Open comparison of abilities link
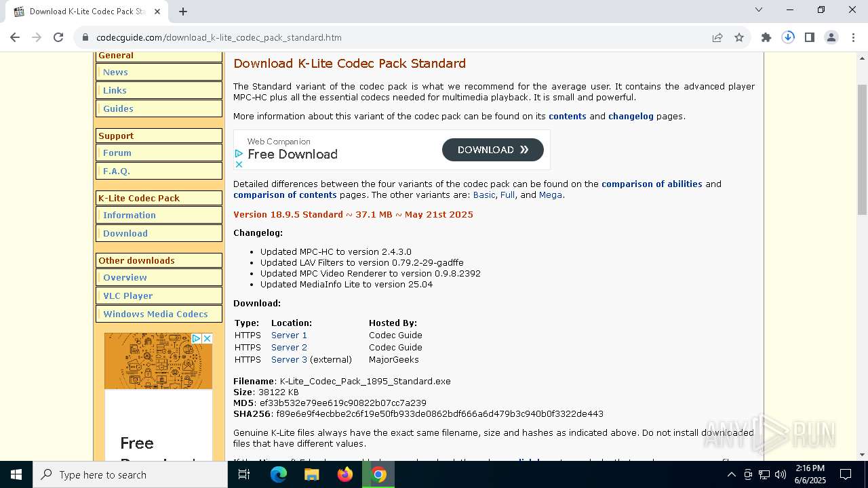868x488 pixels. click(652, 184)
